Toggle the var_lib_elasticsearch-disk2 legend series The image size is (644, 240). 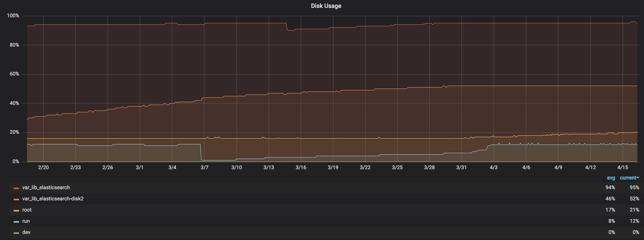(x=53, y=199)
